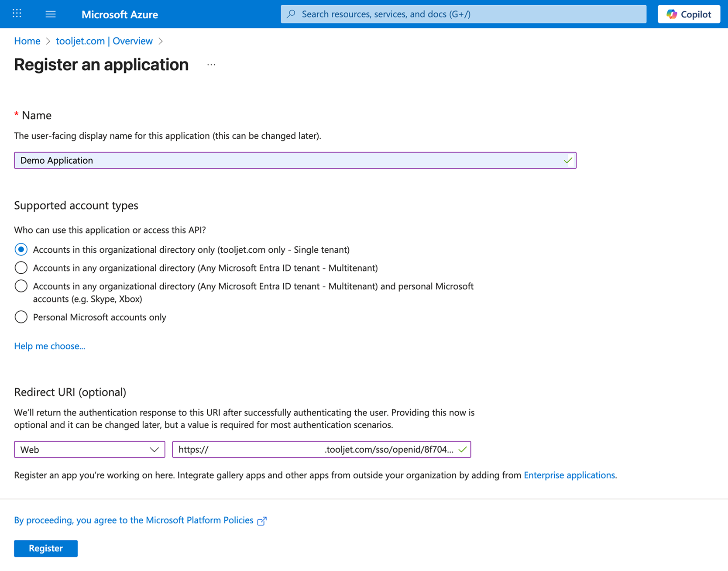Open the Microsoft Platform Policies link
This screenshot has height=571, width=728.
[134, 520]
